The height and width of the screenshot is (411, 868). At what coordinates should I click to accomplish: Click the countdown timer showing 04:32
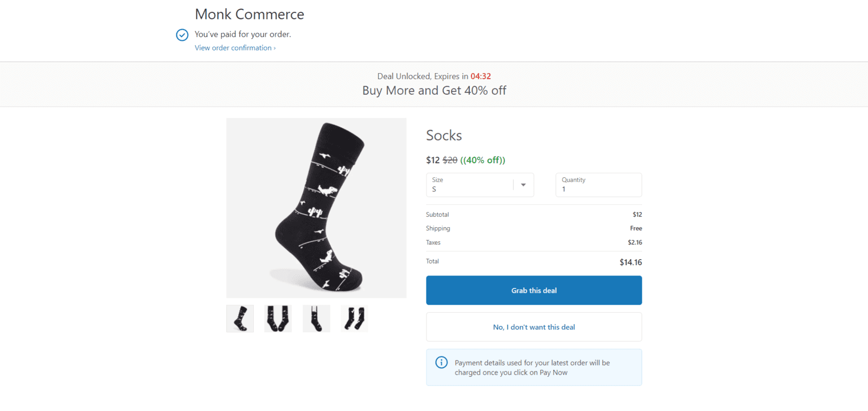coord(481,76)
